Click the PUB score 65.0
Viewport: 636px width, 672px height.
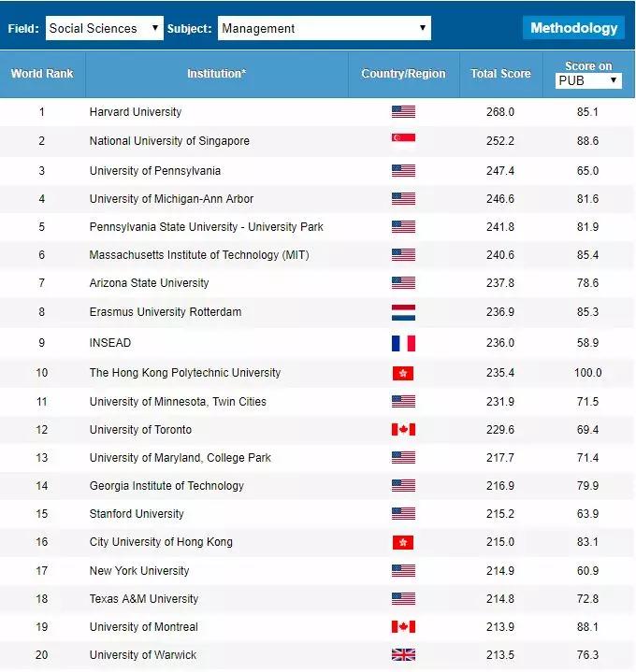pos(587,171)
